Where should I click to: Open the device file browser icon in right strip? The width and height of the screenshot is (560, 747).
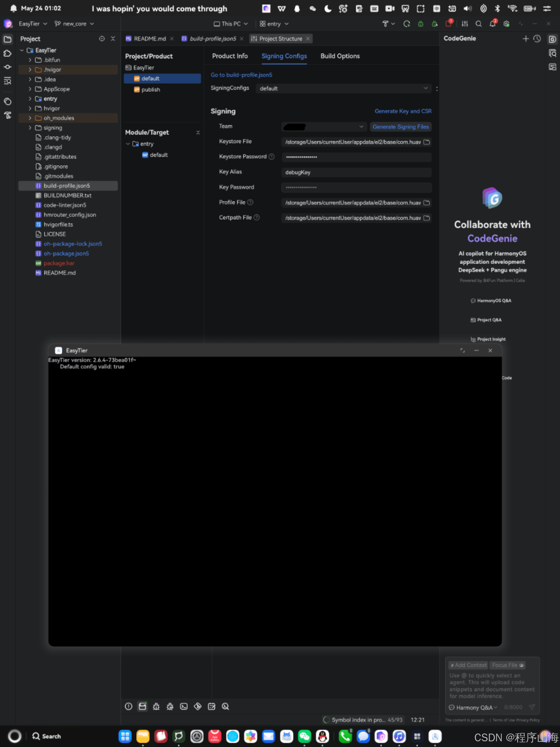(552, 67)
